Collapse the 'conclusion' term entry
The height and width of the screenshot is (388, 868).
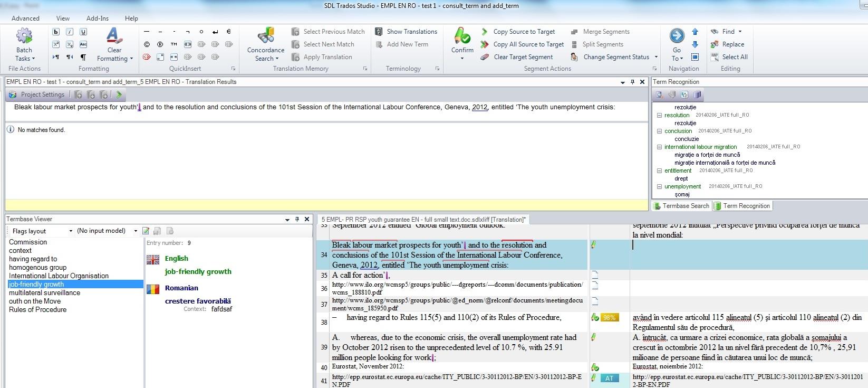pyautogui.click(x=659, y=131)
